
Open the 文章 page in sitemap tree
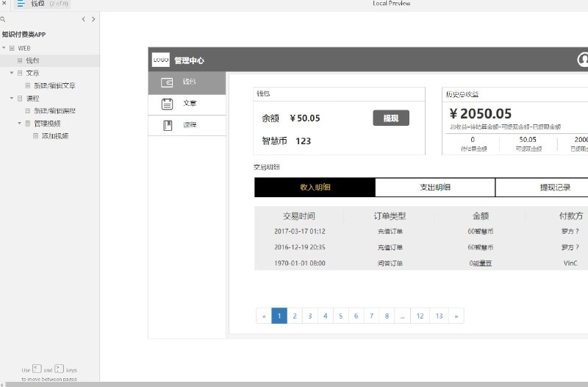32,73
